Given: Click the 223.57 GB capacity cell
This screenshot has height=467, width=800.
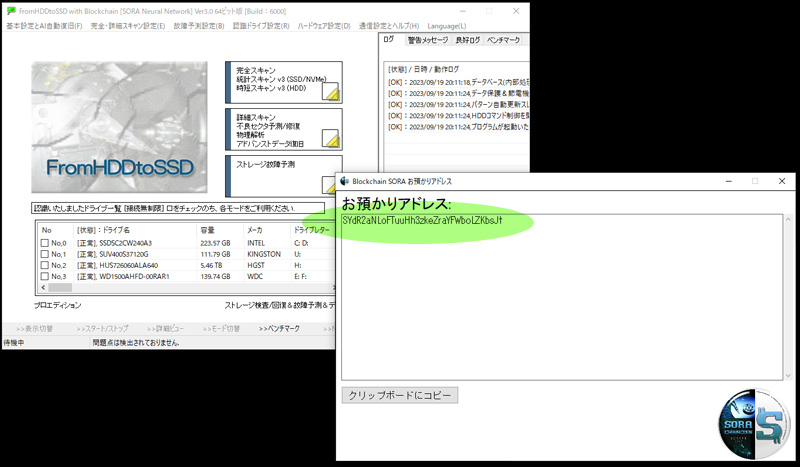Looking at the screenshot, I should pos(215,243).
